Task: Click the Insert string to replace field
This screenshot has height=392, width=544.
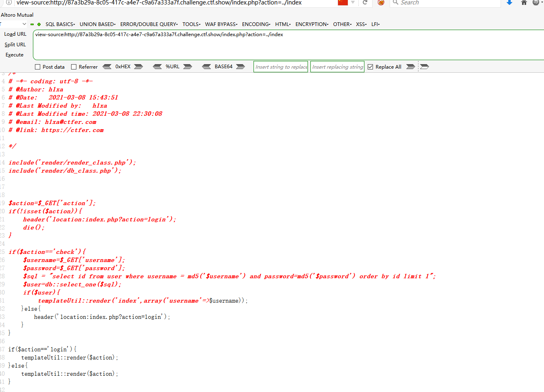Action: pos(280,66)
